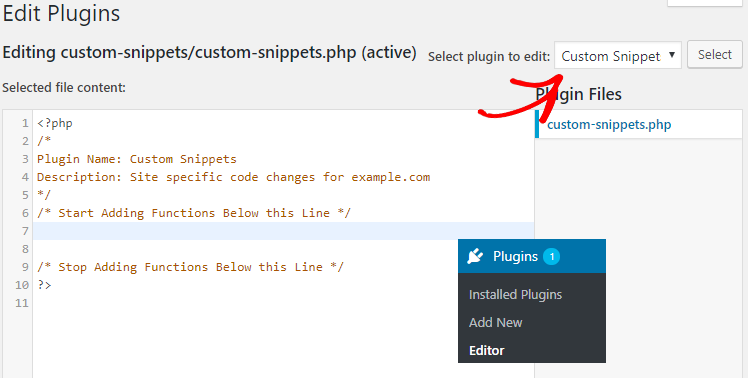The width and height of the screenshot is (748, 378).
Task: Click the Select plugin to edit label
Action: [489, 56]
